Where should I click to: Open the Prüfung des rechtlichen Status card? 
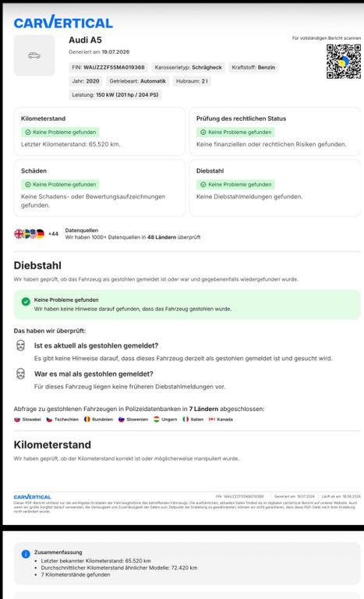click(275, 131)
